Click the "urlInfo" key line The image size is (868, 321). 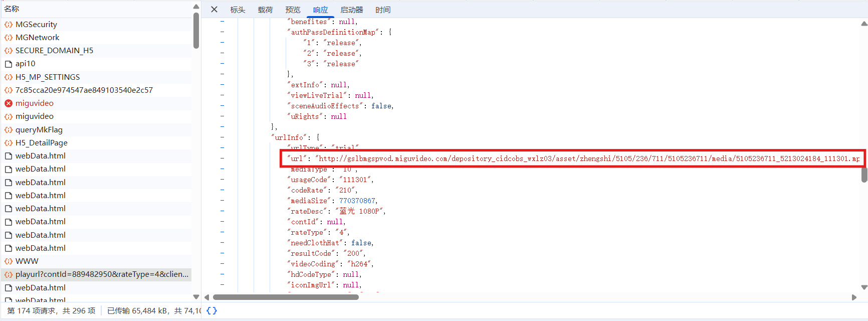[295, 137]
